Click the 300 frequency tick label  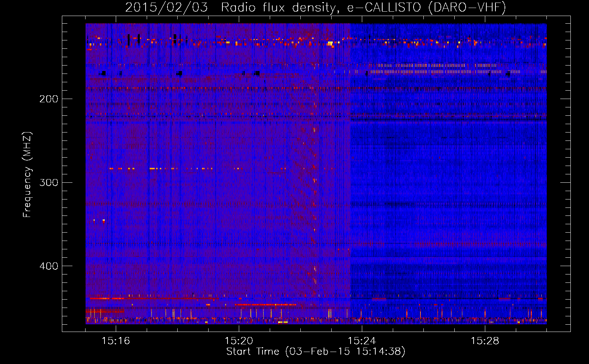49,182
